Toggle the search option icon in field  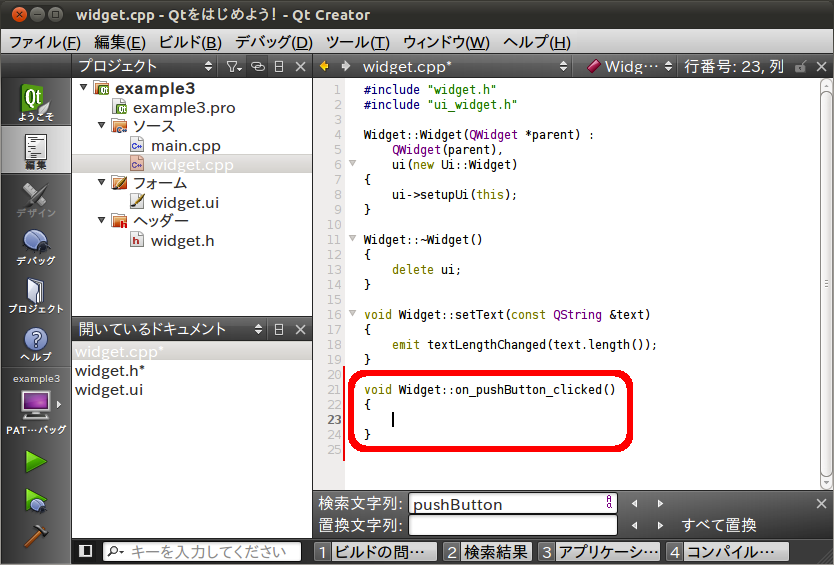(610, 503)
